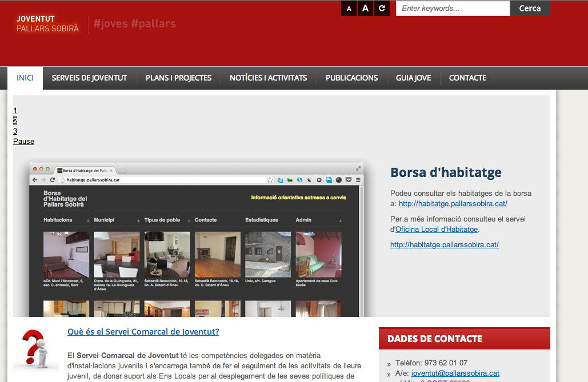Open the GUIA JOVE menu

point(413,78)
